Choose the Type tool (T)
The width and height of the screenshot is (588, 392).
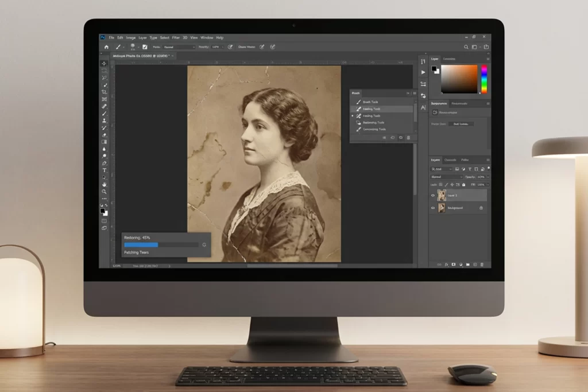[104, 170]
